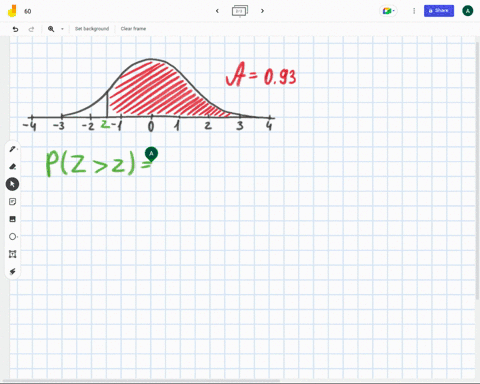Screen dimensions: 480x384
Task: Select the Circle shape tool
Action: tap(12, 237)
